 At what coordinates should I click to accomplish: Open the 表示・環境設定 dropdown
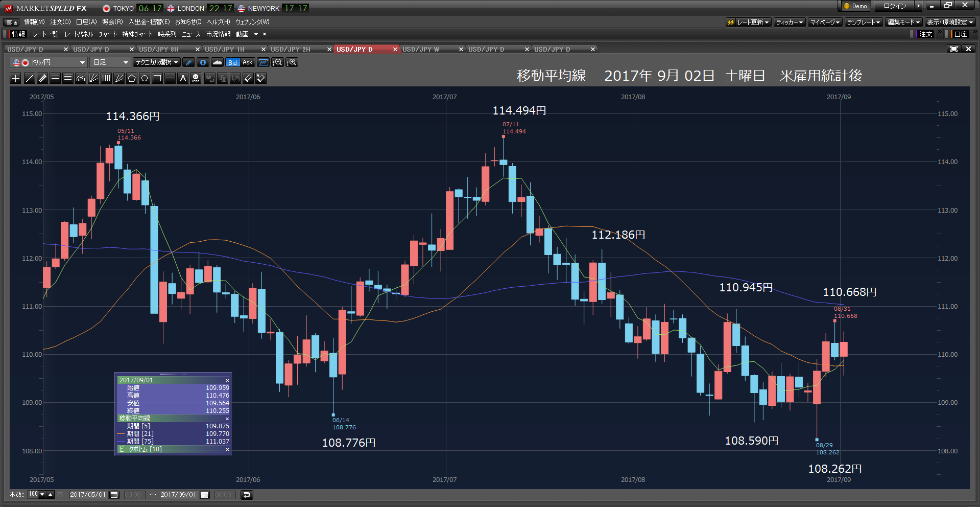[950, 22]
